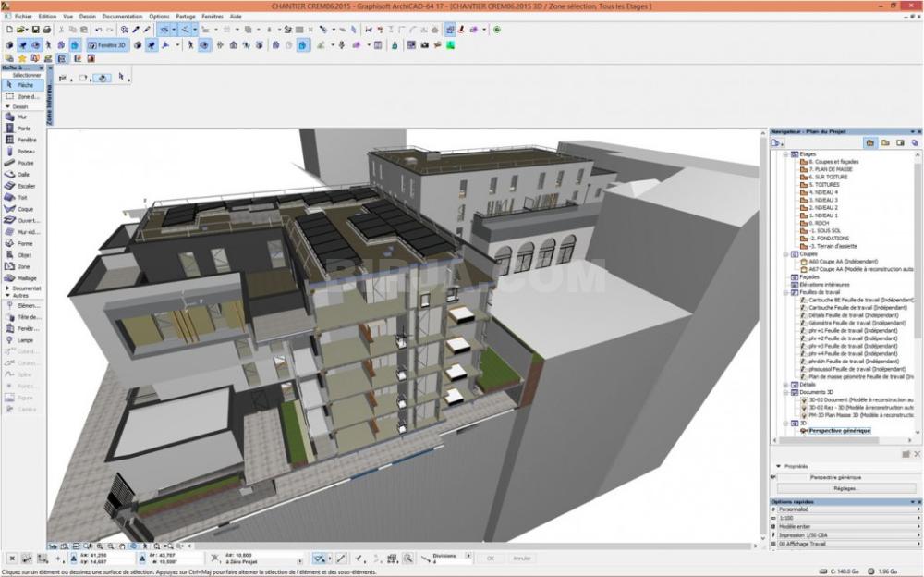The height and width of the screenshot is (577, 924).
Task: Open the Fenêtres menu
Action: click(x=212, y=17)
